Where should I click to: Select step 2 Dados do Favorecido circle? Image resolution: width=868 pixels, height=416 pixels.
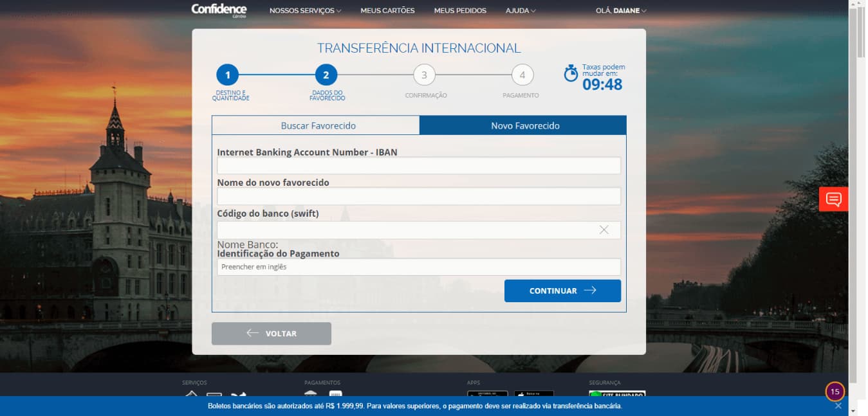[x=326, y=75]
